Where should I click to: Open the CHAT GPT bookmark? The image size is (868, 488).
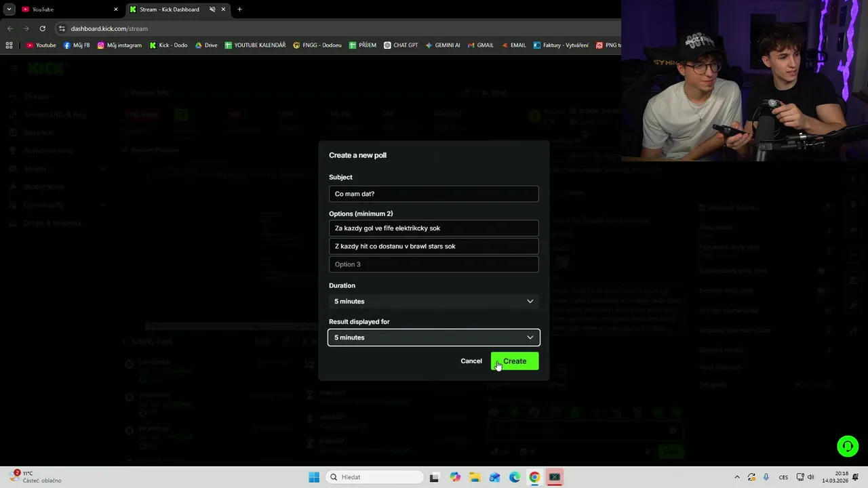click(x=401, y=45)
